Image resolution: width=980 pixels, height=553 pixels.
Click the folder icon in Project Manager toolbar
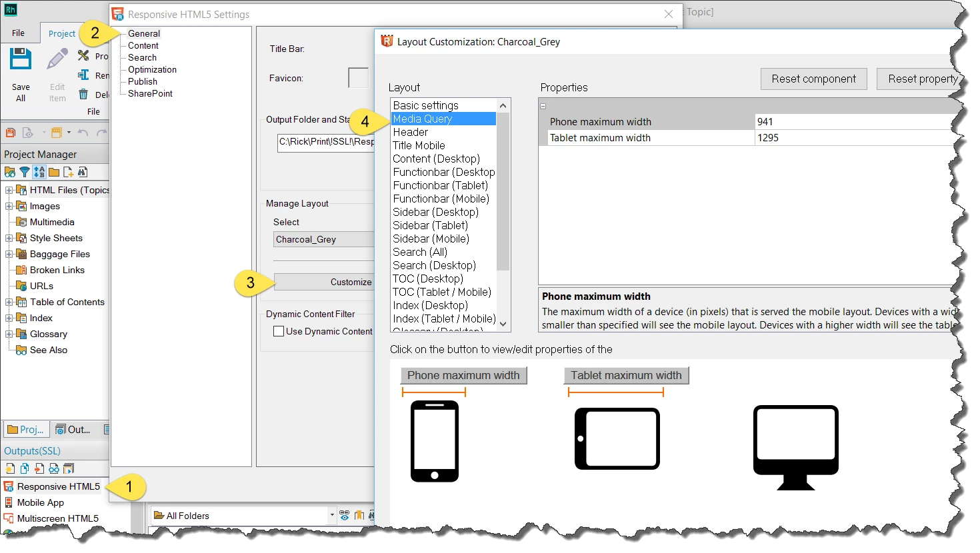(x=54, y=172)
